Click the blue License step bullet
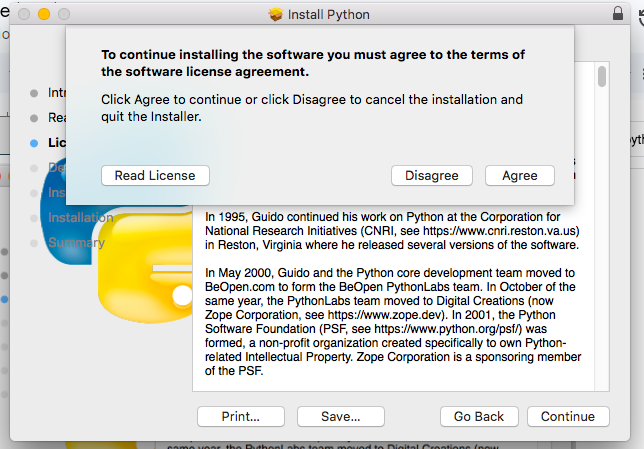Image resolution: width=644 pixels, height=449 pixels. pyautogui.click(x=35, y=143)
